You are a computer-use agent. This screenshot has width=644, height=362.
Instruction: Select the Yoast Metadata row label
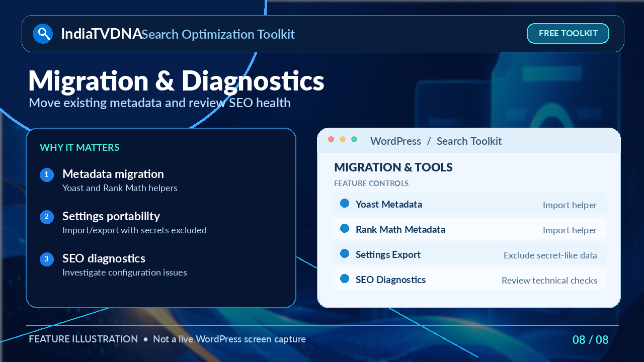pos(389,204)
